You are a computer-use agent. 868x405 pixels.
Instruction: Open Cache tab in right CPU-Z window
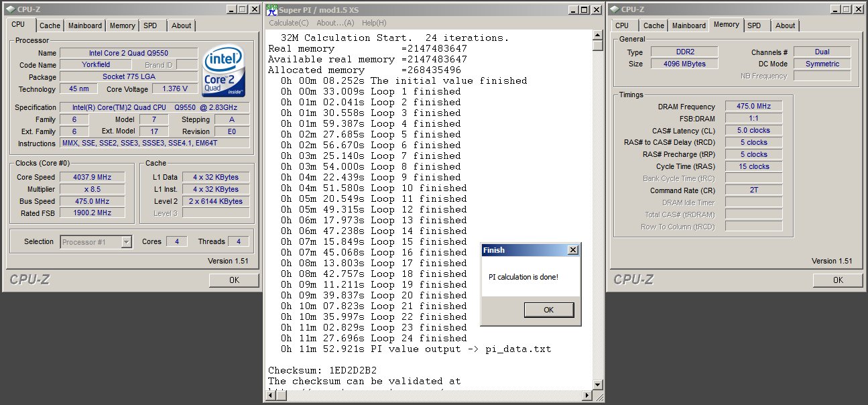click(654, 25)
